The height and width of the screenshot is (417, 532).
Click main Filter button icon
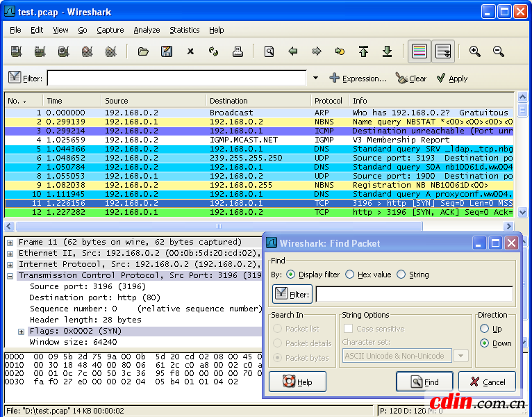(26, 78)
